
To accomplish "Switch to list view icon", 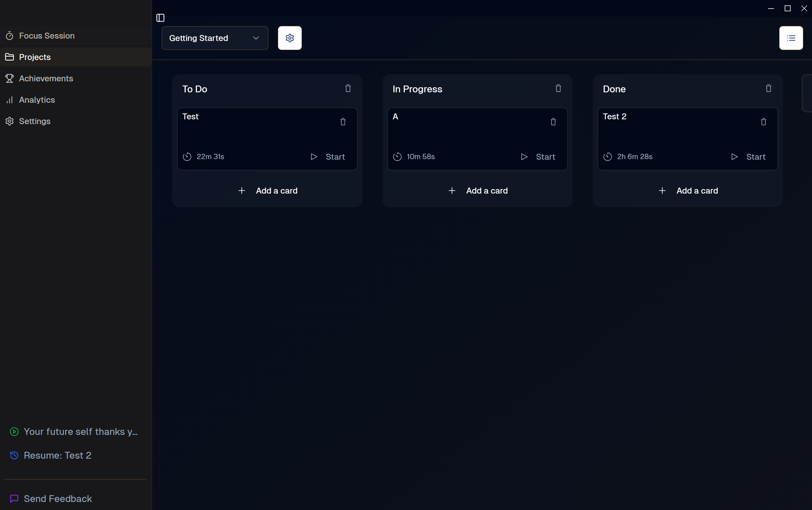I will coord(791,38).
